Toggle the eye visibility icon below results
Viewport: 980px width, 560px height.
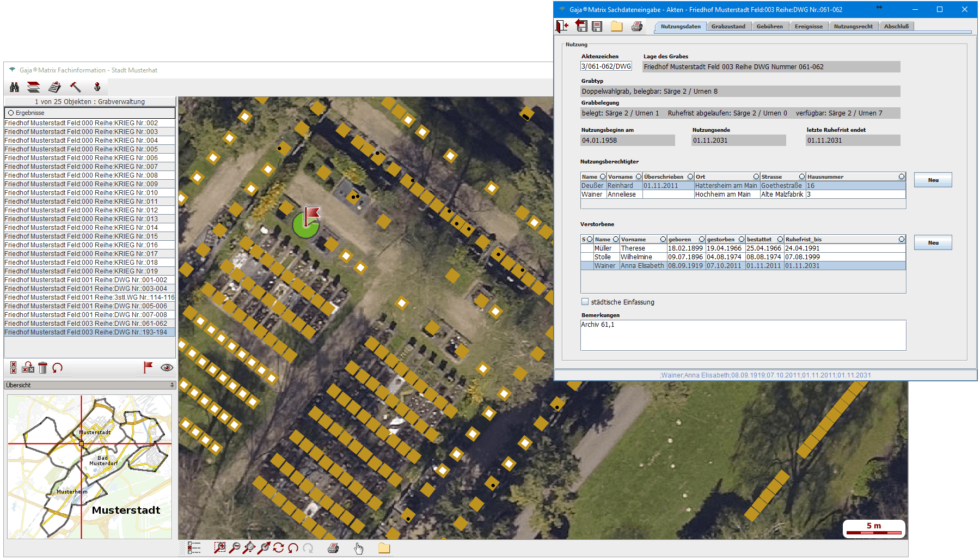(x=167, y=368)
